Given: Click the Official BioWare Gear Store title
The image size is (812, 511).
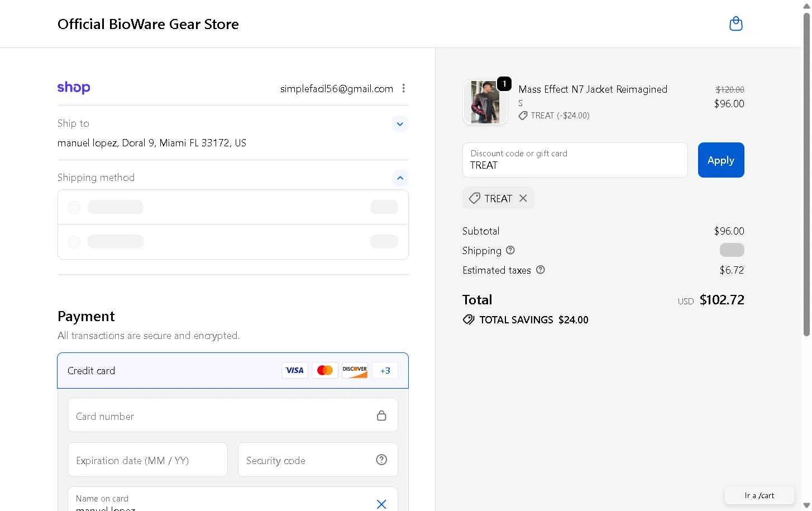Looking at the screenshot, I should click(148, 24).
